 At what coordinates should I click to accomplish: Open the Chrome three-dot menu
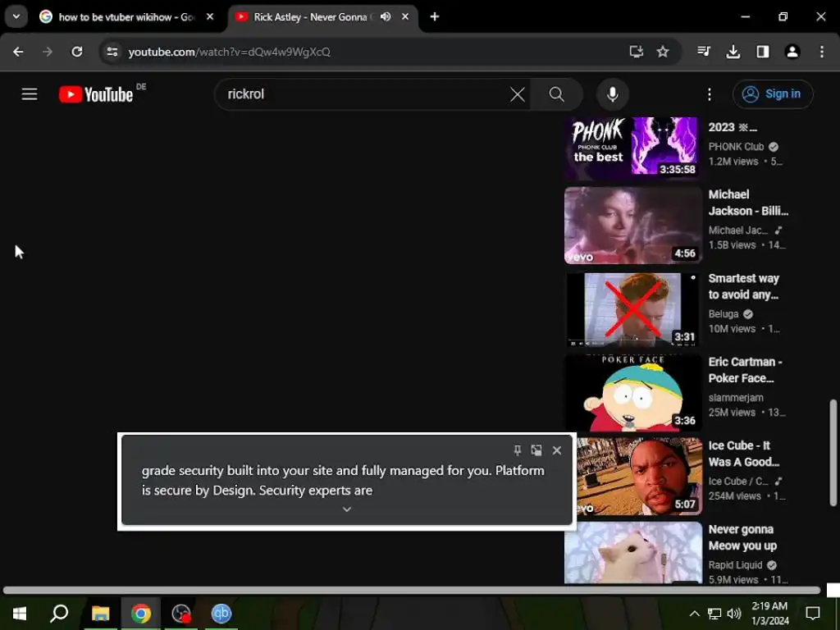[822, 52]
